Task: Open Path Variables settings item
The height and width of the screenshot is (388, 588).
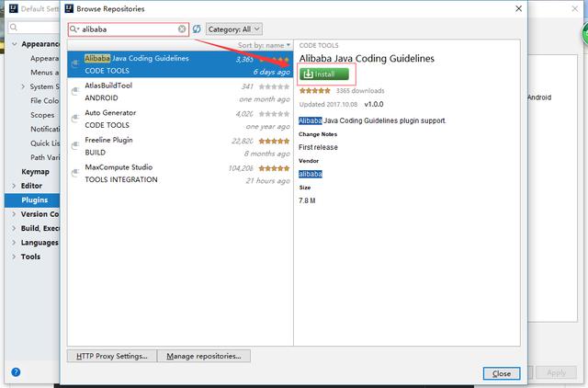Action: [45, 157]
